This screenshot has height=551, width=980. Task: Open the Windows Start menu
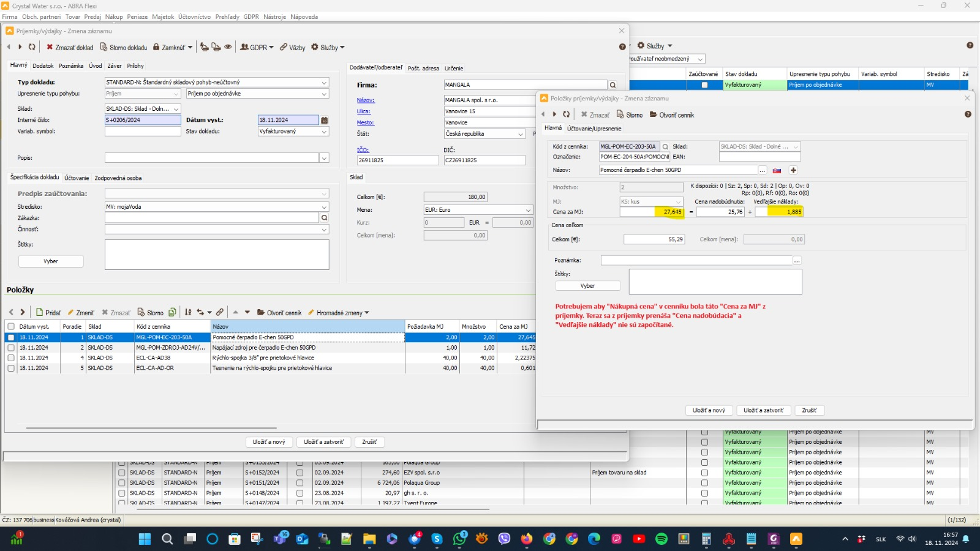pos(145,539)
